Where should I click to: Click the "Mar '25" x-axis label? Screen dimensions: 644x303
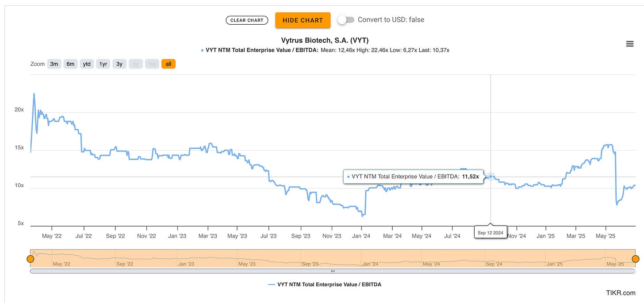pos(575,236)
